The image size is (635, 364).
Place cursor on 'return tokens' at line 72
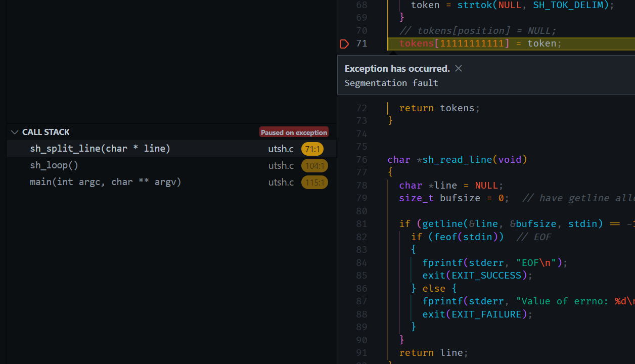click(439, 108)
